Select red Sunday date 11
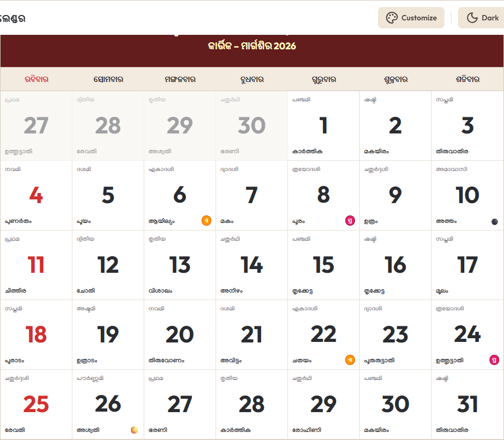 point(36,265)
